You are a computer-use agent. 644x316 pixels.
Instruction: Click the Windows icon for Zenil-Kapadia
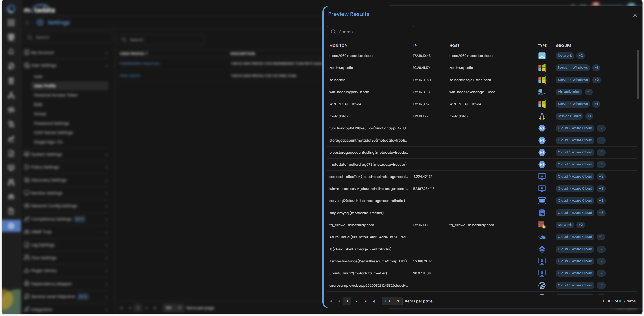[x=542, y=68]
